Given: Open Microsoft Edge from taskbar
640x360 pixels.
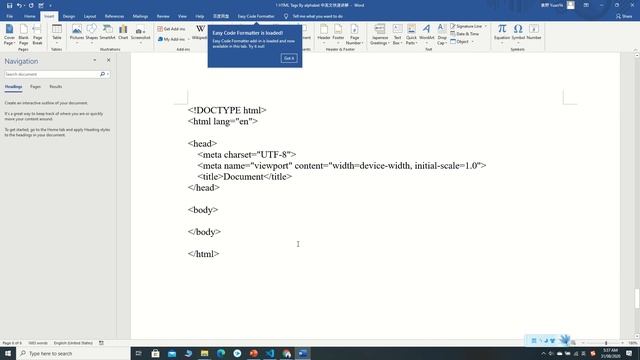Looking at the screenshot, I should point(221,353).
